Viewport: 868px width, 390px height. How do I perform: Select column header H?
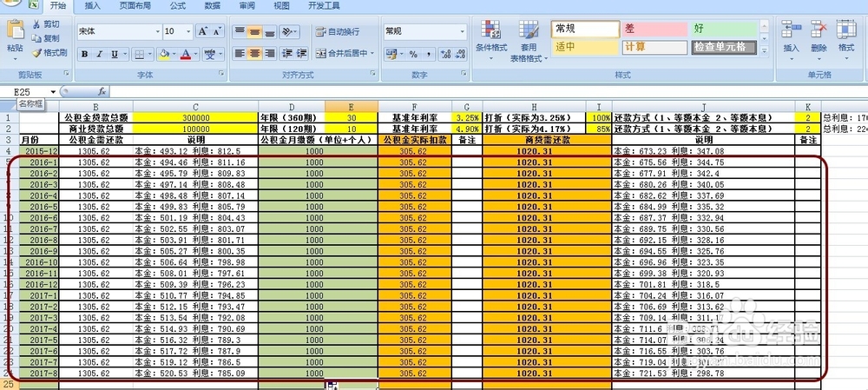(x=534, y=106)
